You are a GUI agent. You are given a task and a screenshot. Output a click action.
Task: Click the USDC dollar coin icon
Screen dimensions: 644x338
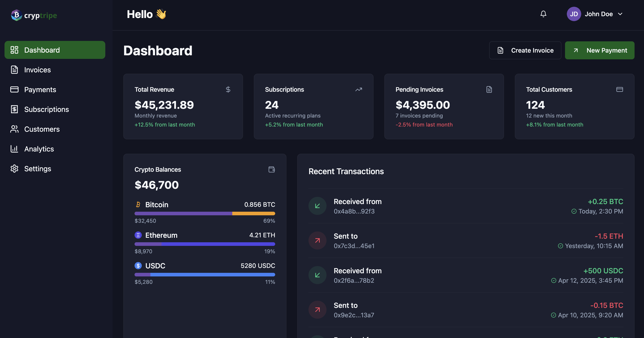(x=138, y=266)
